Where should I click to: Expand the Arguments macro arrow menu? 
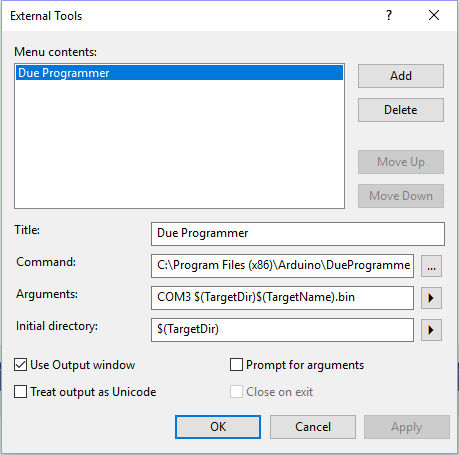[x=431, y=298]
